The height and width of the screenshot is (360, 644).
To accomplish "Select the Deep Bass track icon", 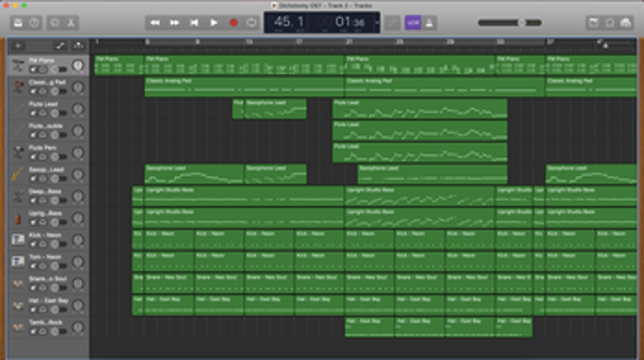I will pyautogui.click(x=18, y=197).
